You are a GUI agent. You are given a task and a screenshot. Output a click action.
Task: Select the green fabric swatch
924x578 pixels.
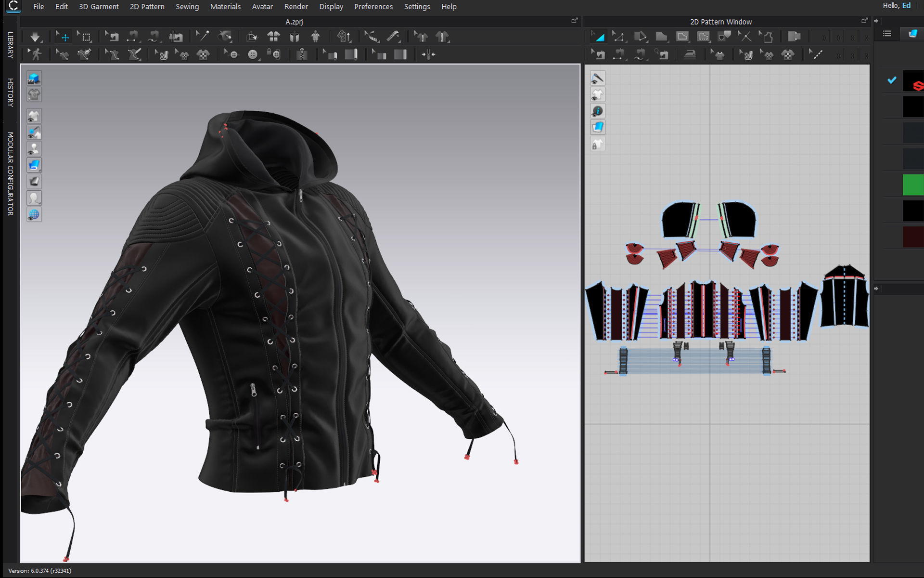[x=913, y=185]
